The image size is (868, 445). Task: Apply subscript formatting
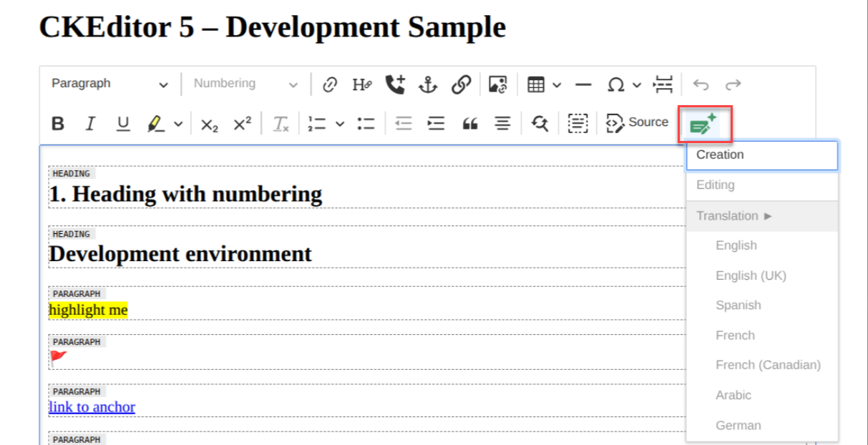(x=209, y=124)
